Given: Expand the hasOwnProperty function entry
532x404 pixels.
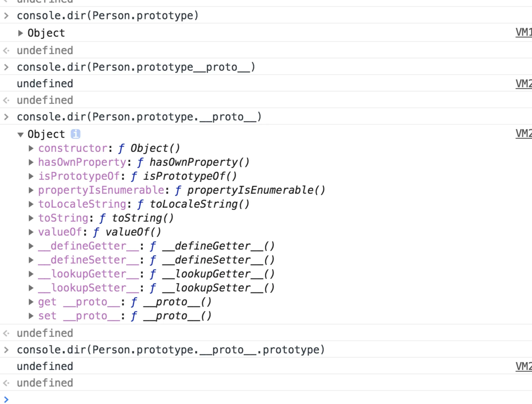Looking at the screenshot, I should (x=31, y=162).
